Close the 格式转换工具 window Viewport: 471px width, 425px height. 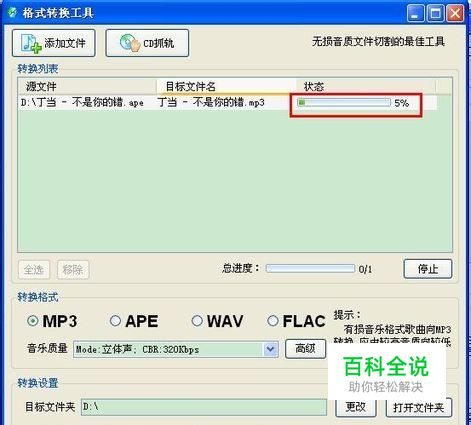tap(455, 14)
